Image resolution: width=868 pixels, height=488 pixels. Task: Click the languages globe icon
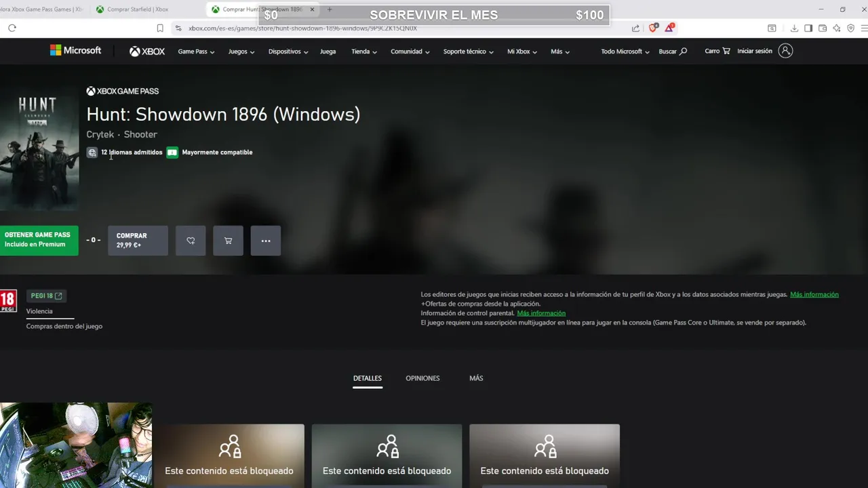[x=92, y=152]
